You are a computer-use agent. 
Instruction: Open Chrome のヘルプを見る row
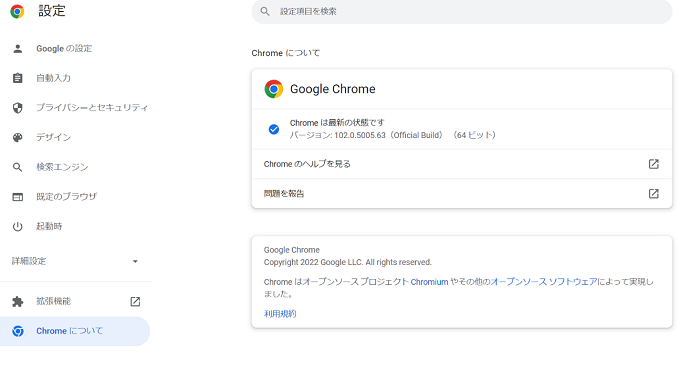[462, 164]
